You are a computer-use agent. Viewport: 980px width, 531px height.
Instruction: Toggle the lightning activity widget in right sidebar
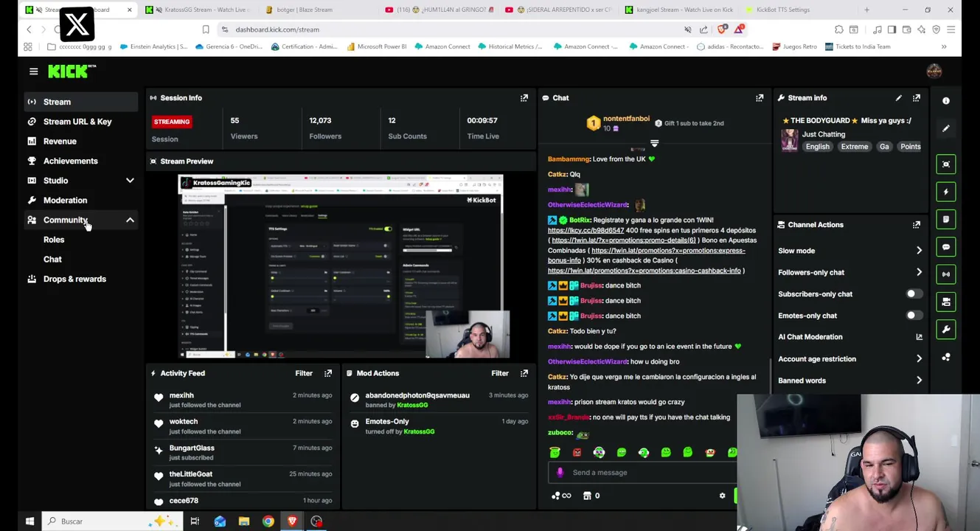946,192
